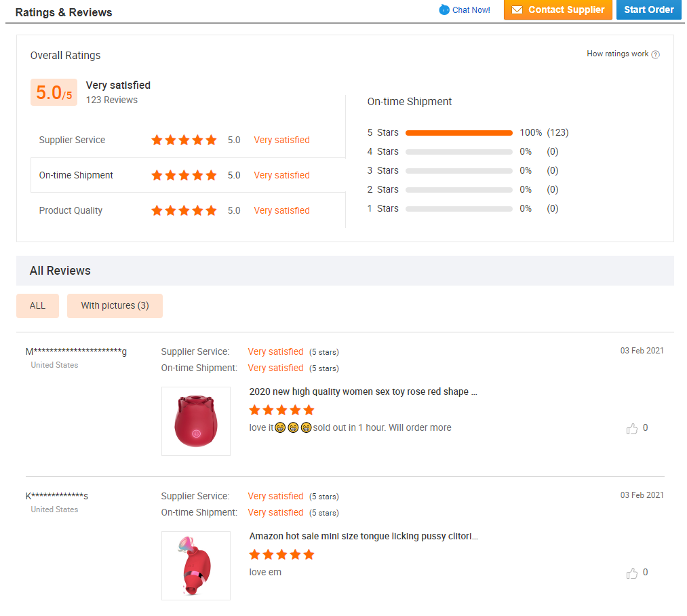Like the 'love em' review thumbs-up
687x616 pixels.
(632, 573)
